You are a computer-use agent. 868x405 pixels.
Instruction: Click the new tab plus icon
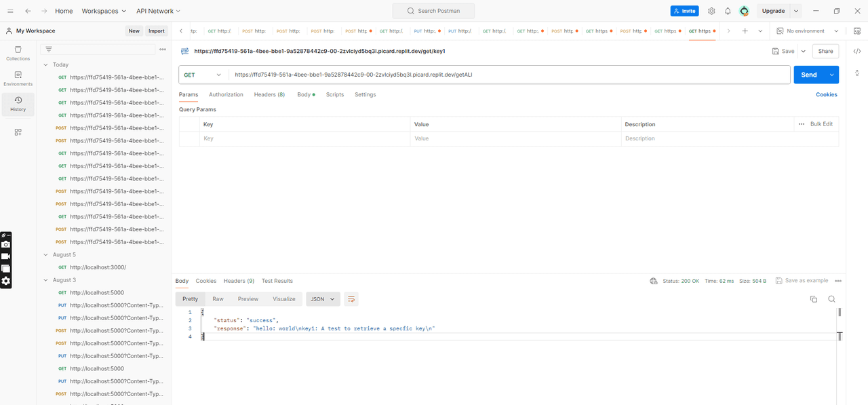745,31
